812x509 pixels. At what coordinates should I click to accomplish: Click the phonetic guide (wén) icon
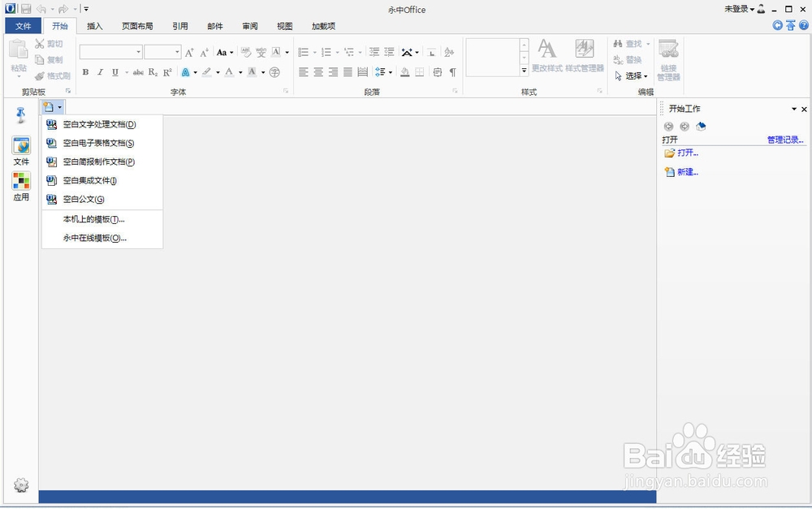(261, 52)
